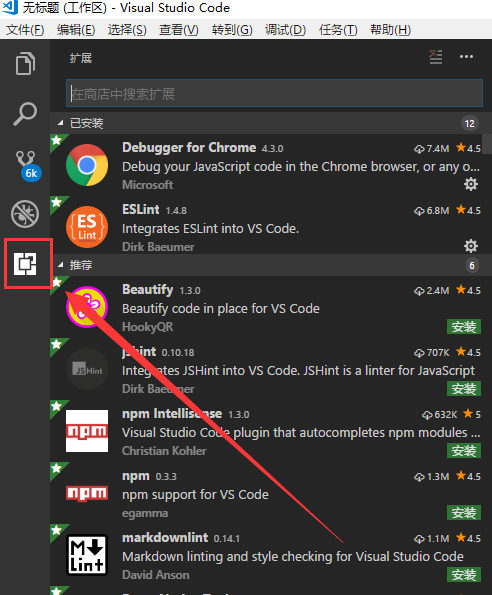The height and width of the screenshot is (595, 492).
Task: Open Source Control view with 6k badge
Action: click(27, 165)
